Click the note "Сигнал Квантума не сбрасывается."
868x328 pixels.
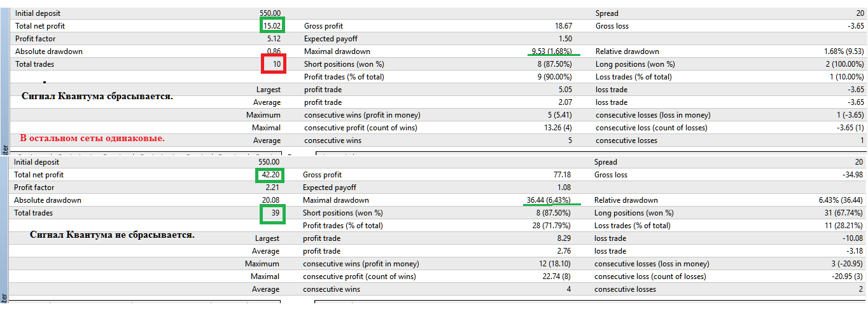[x=112, y=235]
